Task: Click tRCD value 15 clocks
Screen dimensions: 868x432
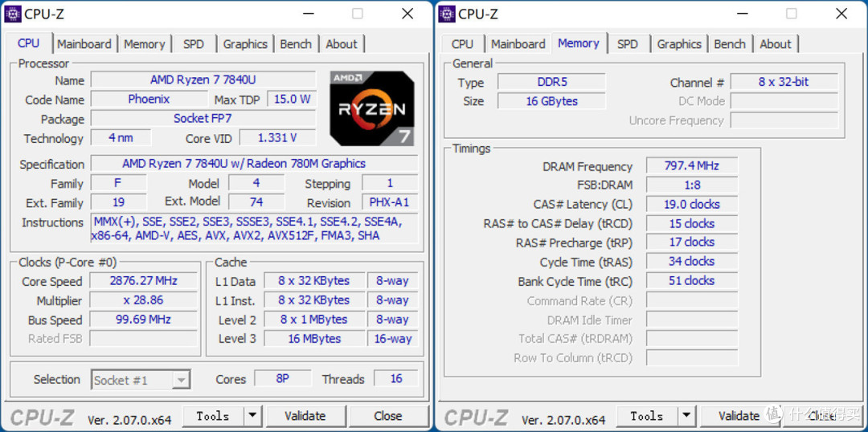Action: point(691,223)
